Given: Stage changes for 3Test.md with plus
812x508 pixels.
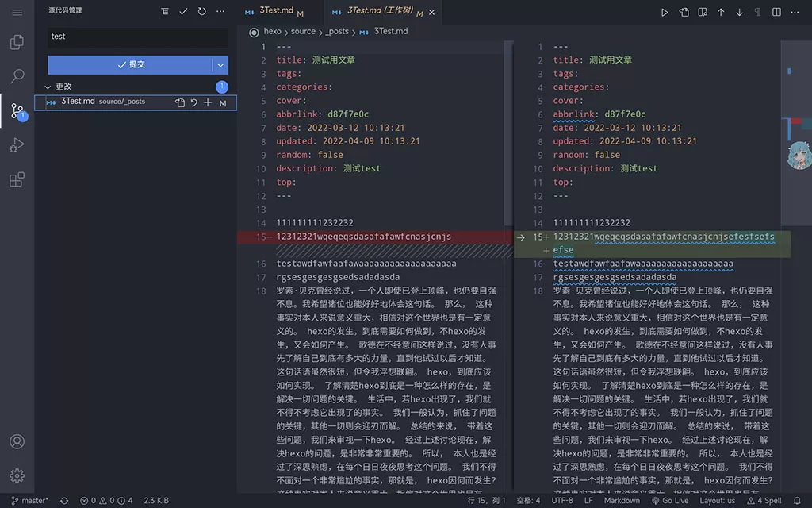Looking at the screenshot, I should coord(208,102).
